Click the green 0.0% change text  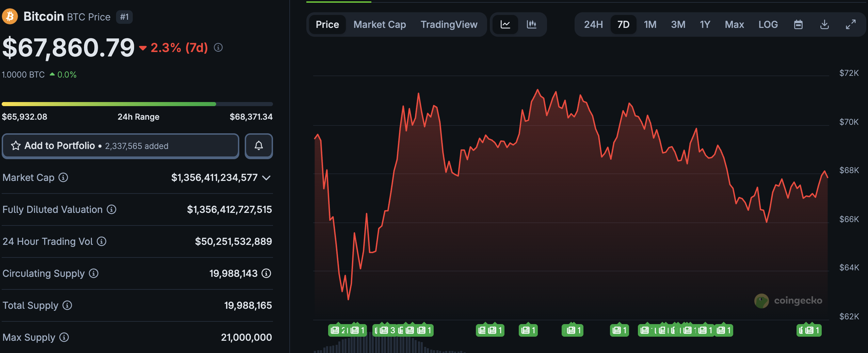(x=67, y=74)
